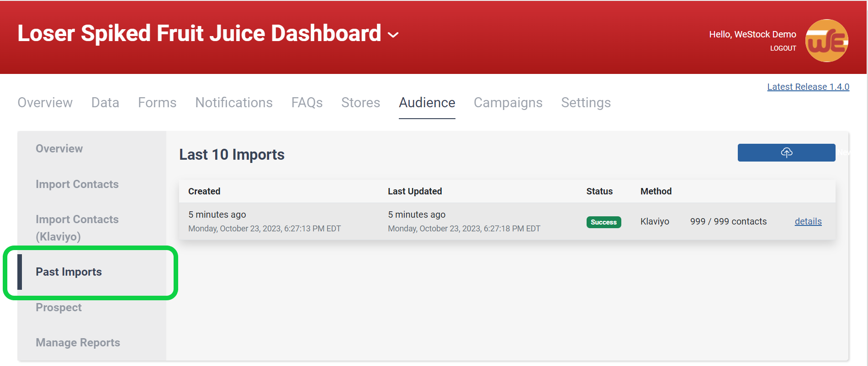Go to the Forms tab

click(157, 103)
